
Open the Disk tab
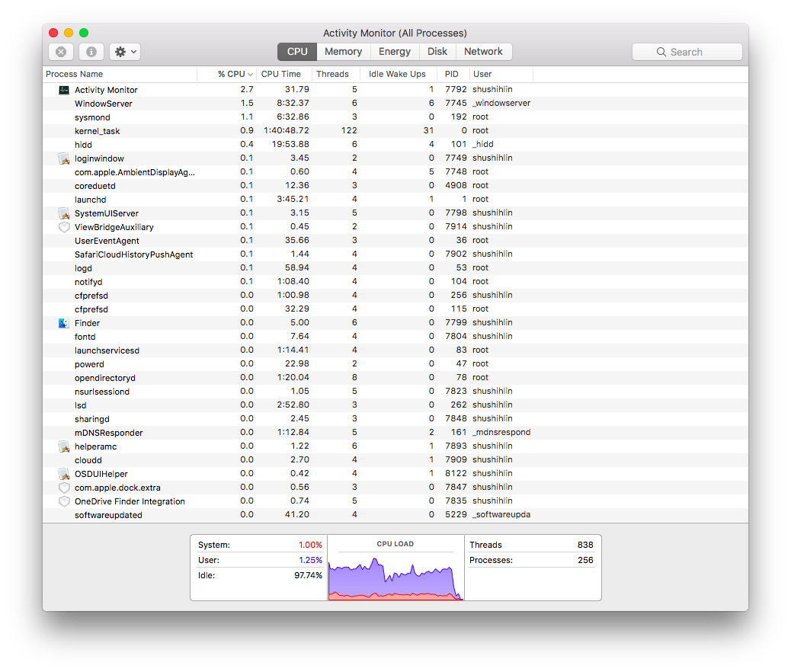click(437, 52)
